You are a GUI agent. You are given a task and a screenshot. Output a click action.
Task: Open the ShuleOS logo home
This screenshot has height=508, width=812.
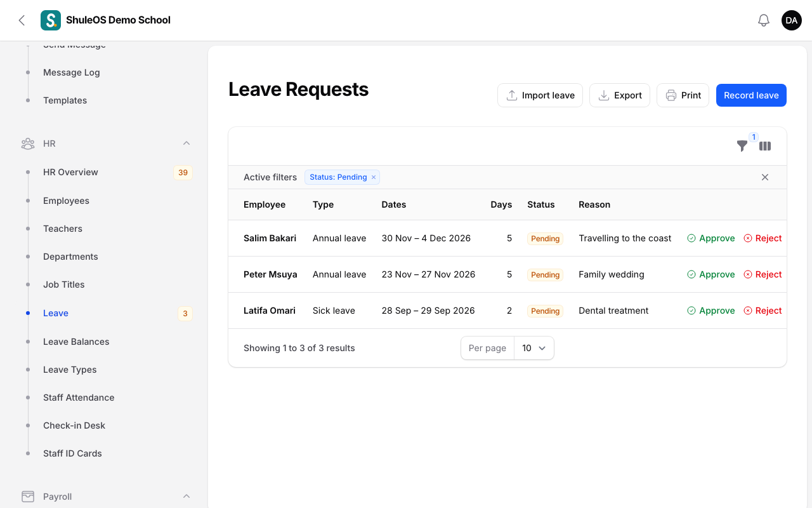pos(51,20)
